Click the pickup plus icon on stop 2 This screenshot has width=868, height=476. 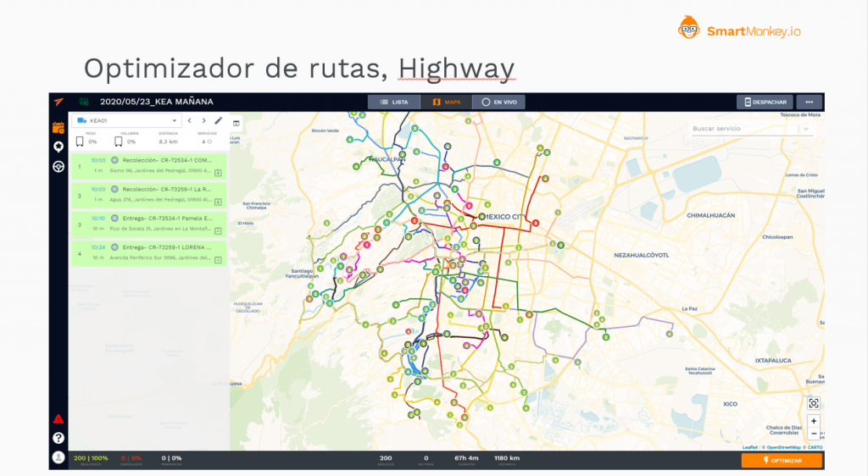(x=218, y=202)
